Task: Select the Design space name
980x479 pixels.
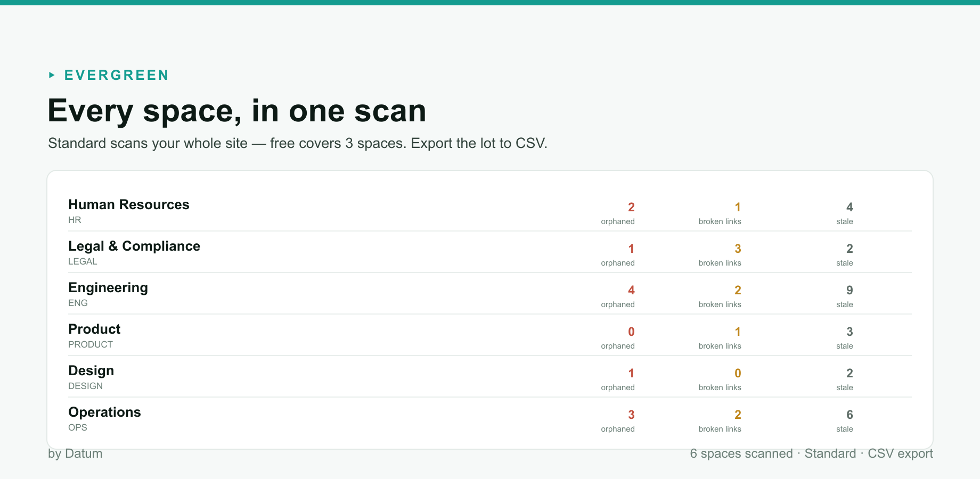Action: pyautogui.click(x=91, y=371)
